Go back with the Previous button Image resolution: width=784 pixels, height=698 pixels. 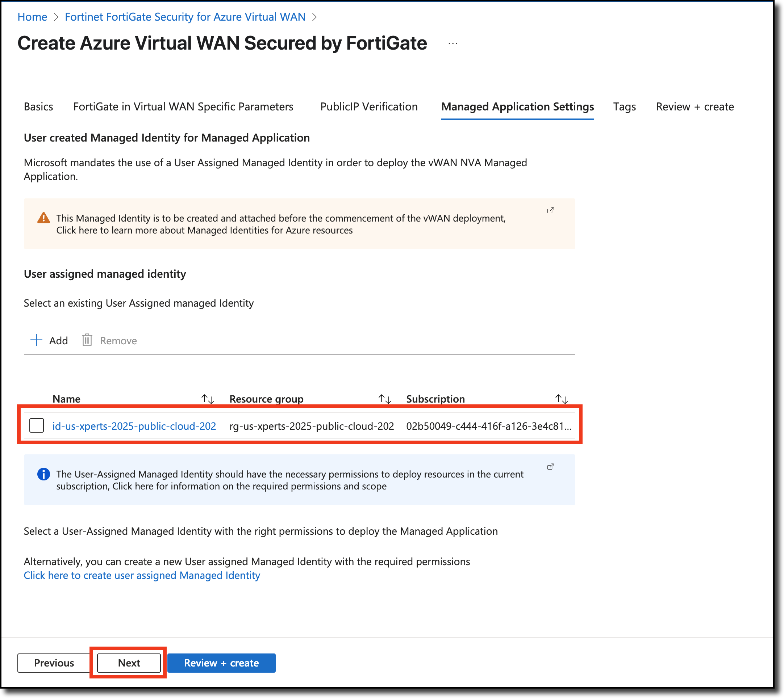[x=54, y=663]
